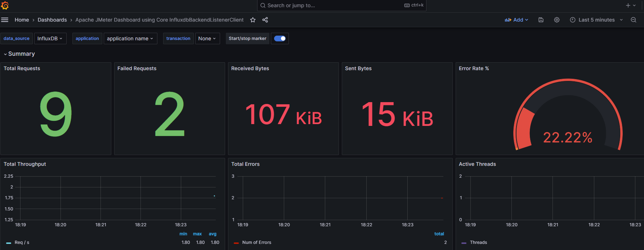Open the Add panel dropdown
Image resolution: width=644 pixels, height=250 pixels.
(516, 20)
